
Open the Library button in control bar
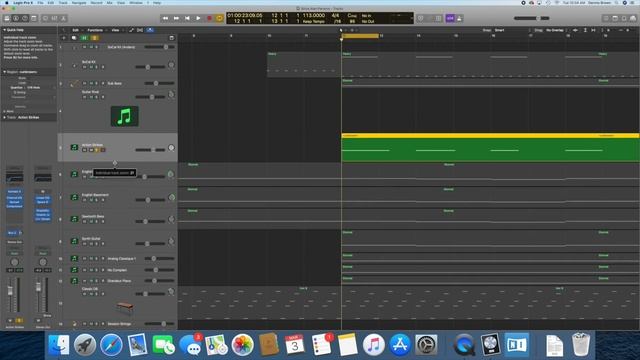coord(7,18)
